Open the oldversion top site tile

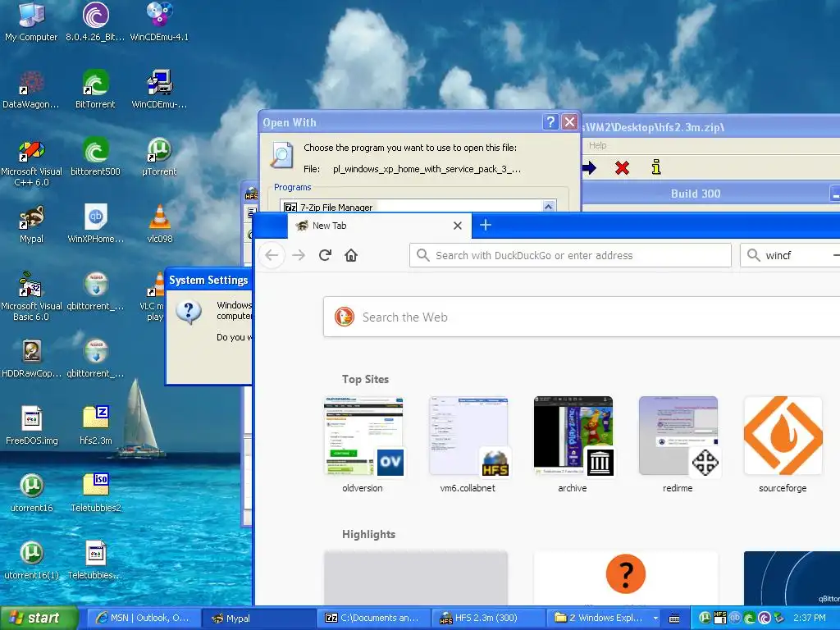(363, 445)
